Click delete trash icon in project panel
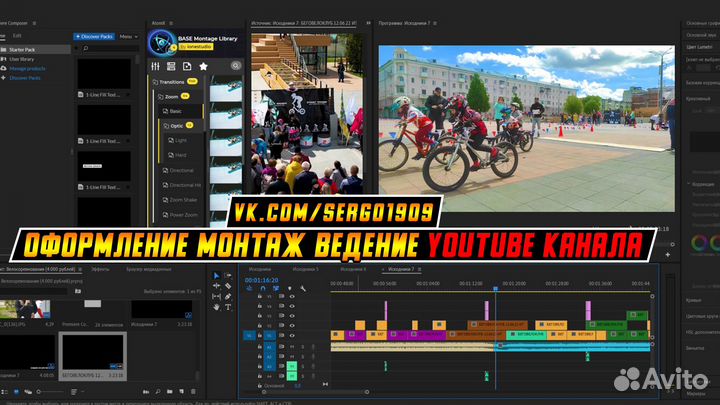The width and height of the screenshot is (720, 405). (x=193, y=392)
